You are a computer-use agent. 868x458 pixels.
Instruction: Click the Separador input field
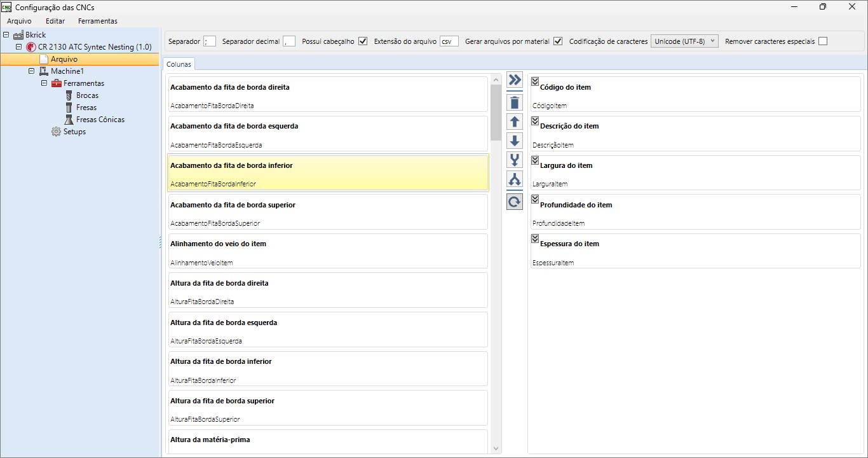pyautogui.click(x=210, y=41)
